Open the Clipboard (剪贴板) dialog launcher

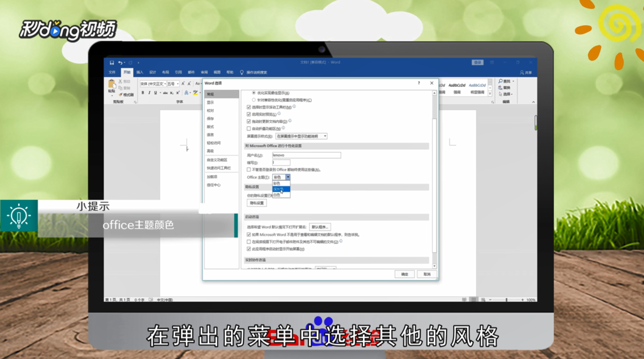(135, 102)
